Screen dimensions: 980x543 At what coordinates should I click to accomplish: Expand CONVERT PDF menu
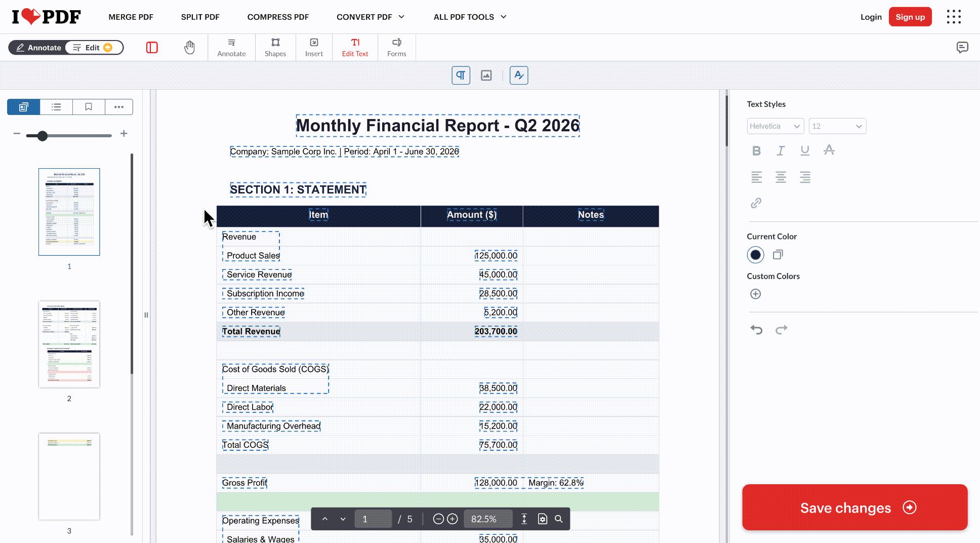371,17
